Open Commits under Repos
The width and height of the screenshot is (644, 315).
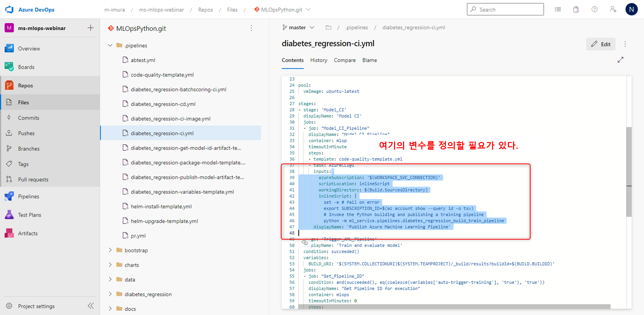(28, 118)
